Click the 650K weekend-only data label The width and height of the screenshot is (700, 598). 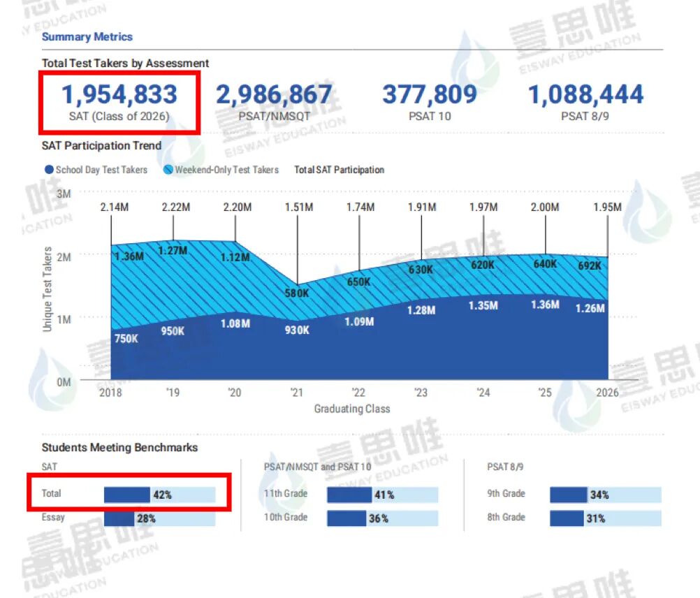359,282
